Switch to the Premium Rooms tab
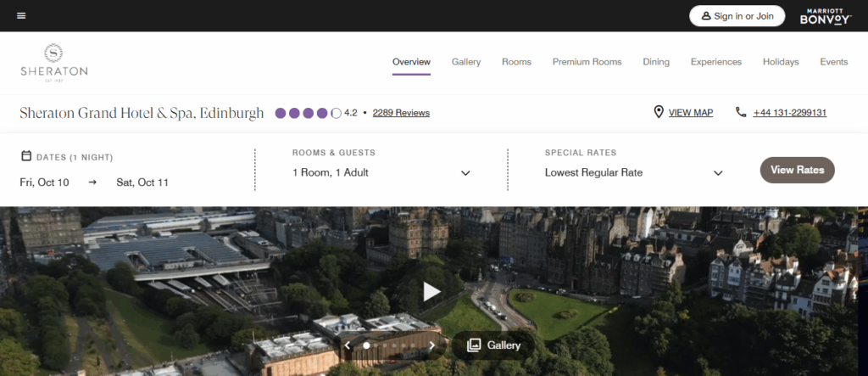 click(x=587, y=62)
